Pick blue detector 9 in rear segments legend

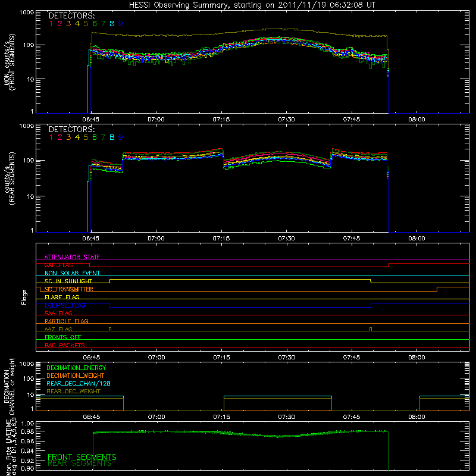click(121, 137)
